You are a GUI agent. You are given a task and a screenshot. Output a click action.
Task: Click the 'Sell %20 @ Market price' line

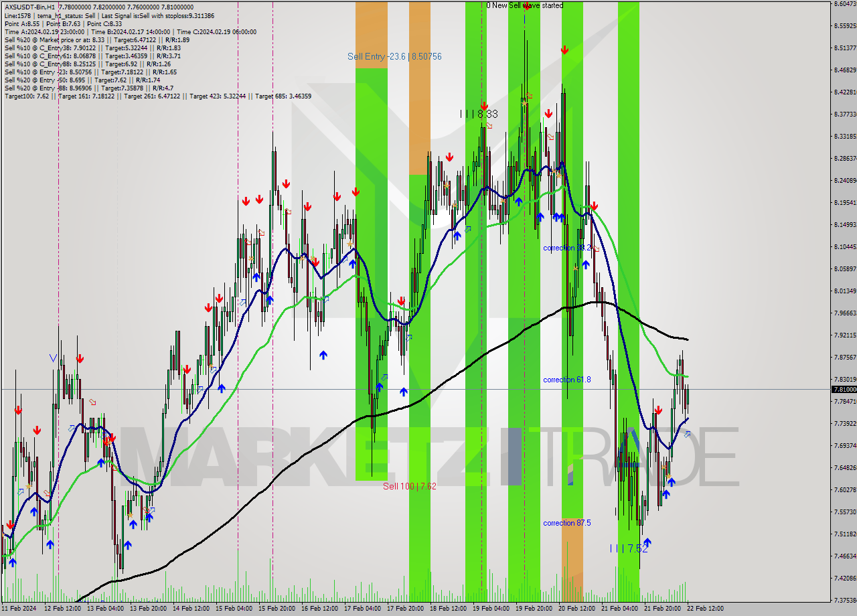[x=97, y=40]
